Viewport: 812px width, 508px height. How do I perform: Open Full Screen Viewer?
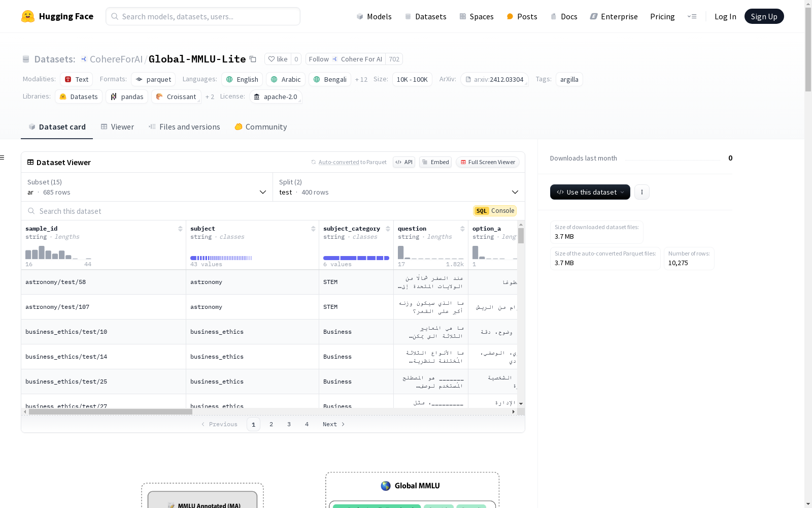pos(487,162)
